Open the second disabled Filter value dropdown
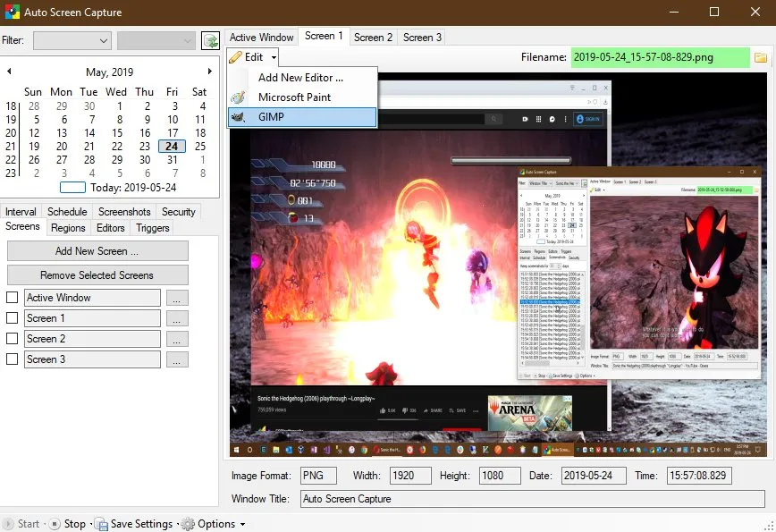The width and height of the screenshot is (776, 532). click(x=156, y=40)
